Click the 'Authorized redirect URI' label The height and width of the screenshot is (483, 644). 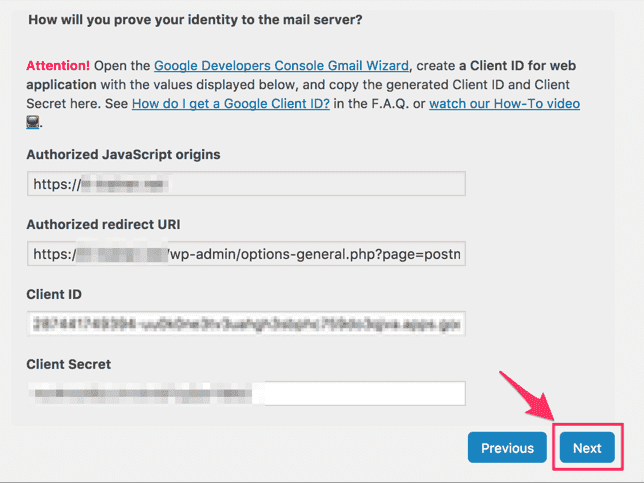pos(103,225)
